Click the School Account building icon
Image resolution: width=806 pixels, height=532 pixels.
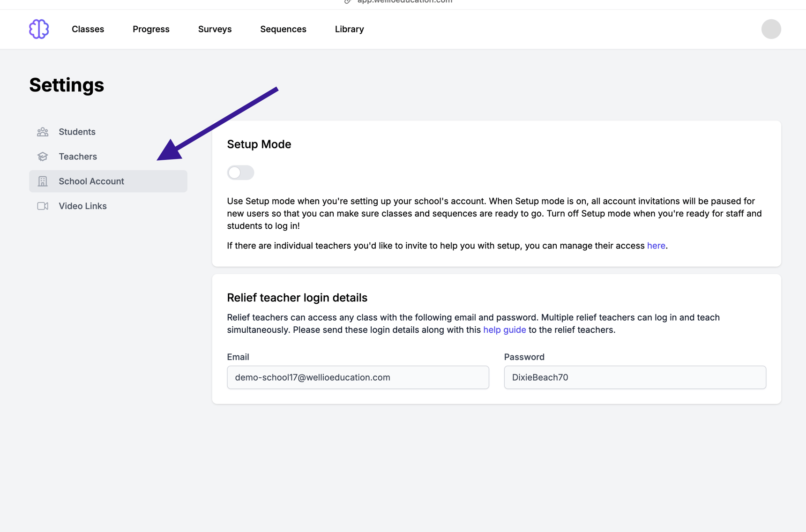pyautogui.click(x=43, y=181)
